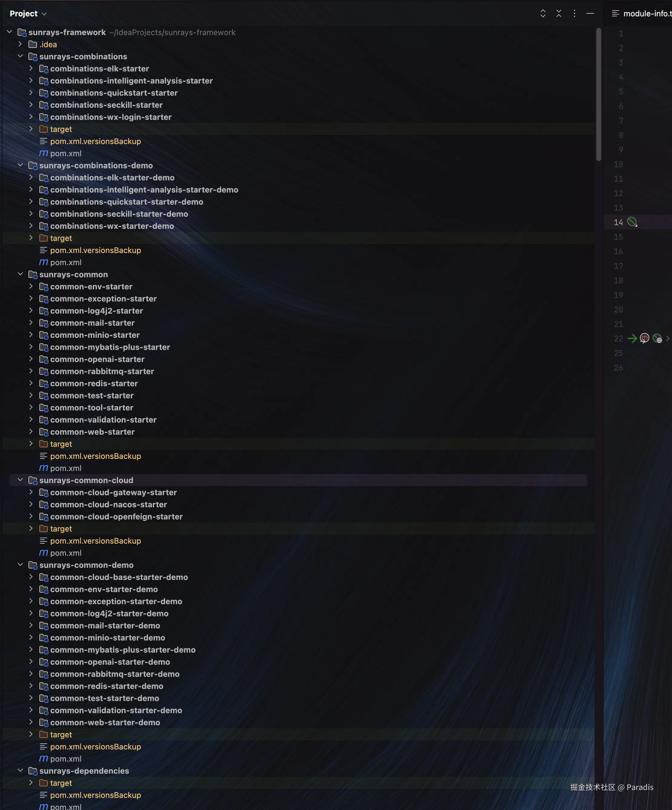Select the common-cloud-nacos-starter module
This screenshot has width=672, height=810.
click(x=108, y=504)
